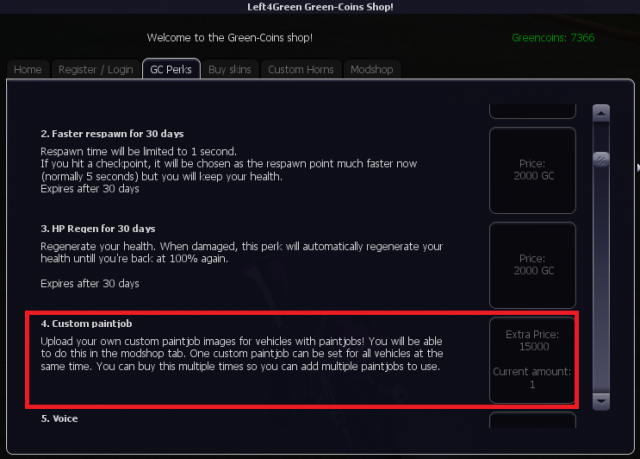Go to the Custom Horns tab
Screen dimensions: 640x459
point(301,69)
